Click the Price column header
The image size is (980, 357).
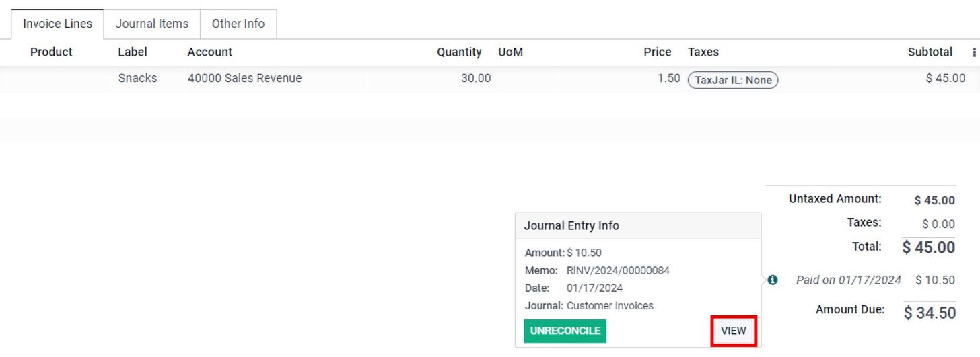657,52
